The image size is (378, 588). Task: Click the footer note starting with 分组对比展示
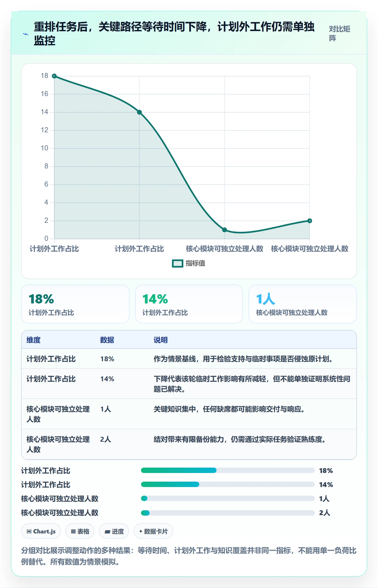[x=189, y=556]
